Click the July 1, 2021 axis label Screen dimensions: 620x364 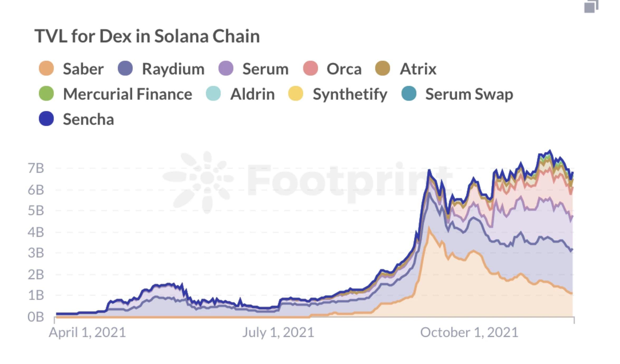(x=278, y=332)
